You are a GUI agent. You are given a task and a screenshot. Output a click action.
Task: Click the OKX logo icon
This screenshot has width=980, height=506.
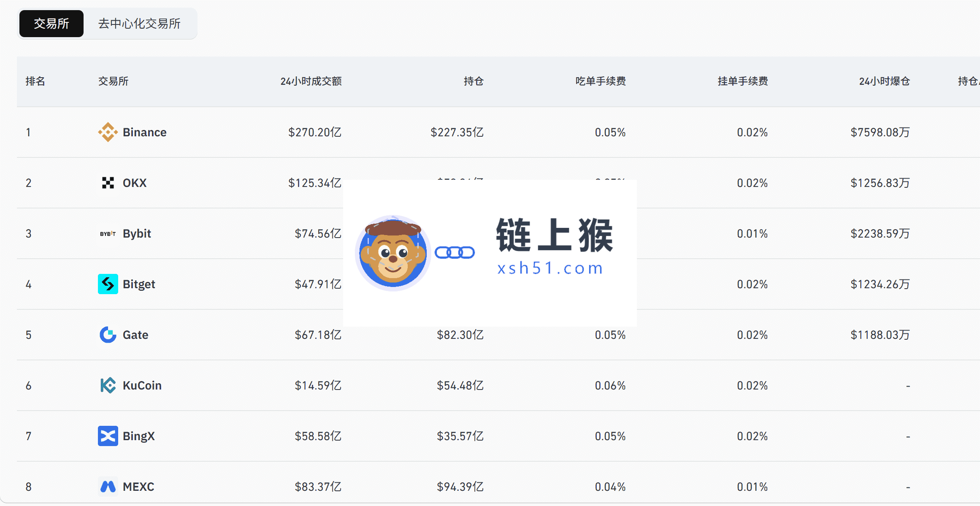coord(108,183)
